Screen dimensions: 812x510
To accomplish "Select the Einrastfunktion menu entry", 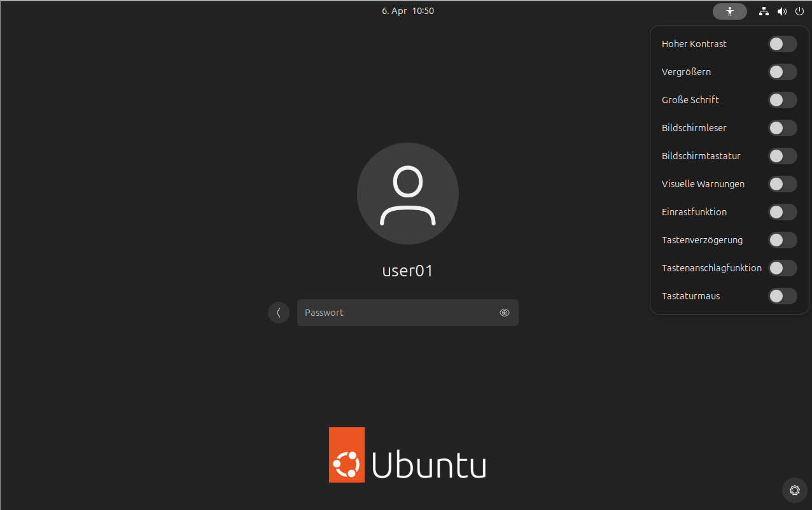I will click(x=694, y=212).
